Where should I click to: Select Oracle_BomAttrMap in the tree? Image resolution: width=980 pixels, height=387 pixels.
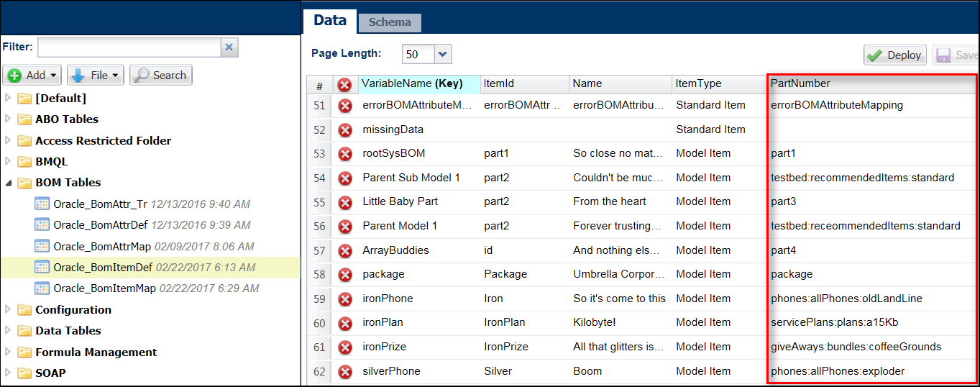103,246
